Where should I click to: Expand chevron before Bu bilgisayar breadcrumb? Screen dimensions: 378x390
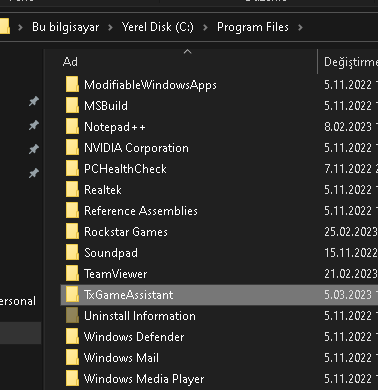click(x=20, y=27)
